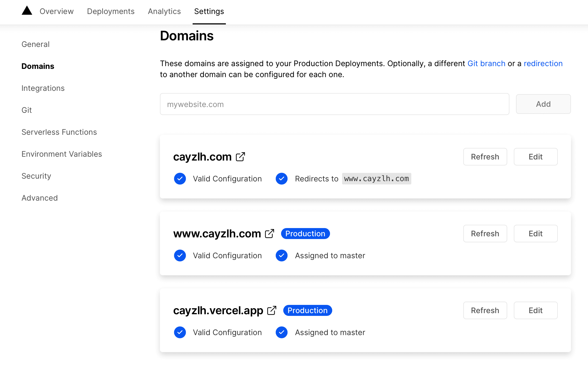Open the Security settings section

tap(37, 176)
